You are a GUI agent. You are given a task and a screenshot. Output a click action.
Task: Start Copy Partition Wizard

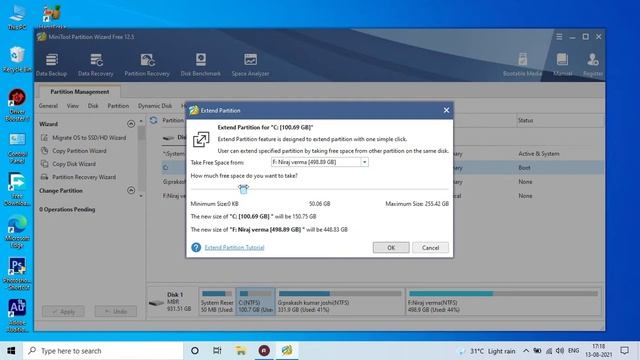click(73, 151)
